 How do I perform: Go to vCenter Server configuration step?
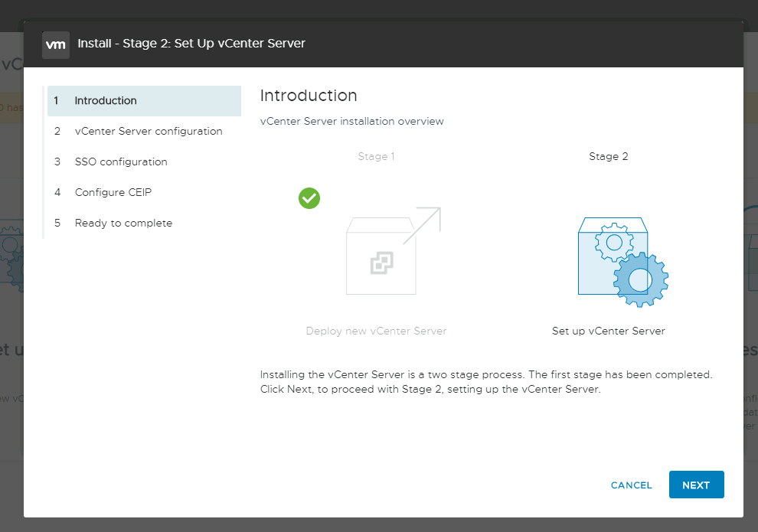[149, 132]
